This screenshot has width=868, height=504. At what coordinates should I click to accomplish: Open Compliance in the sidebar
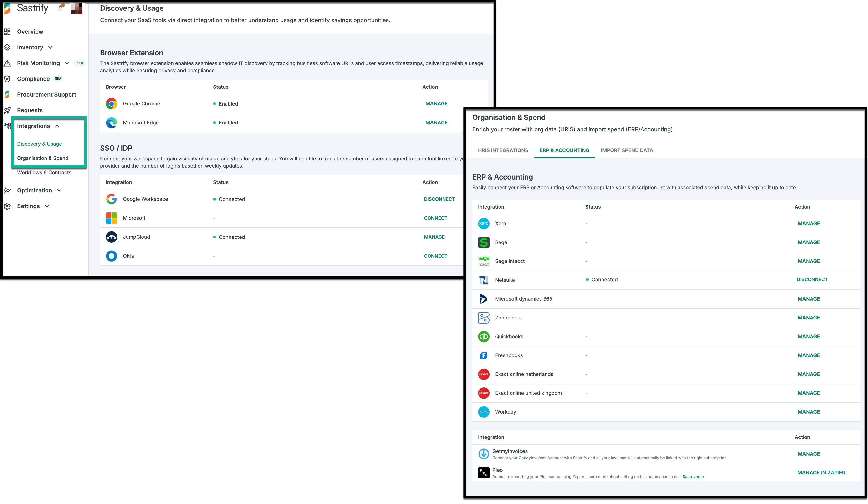point(33,79)
